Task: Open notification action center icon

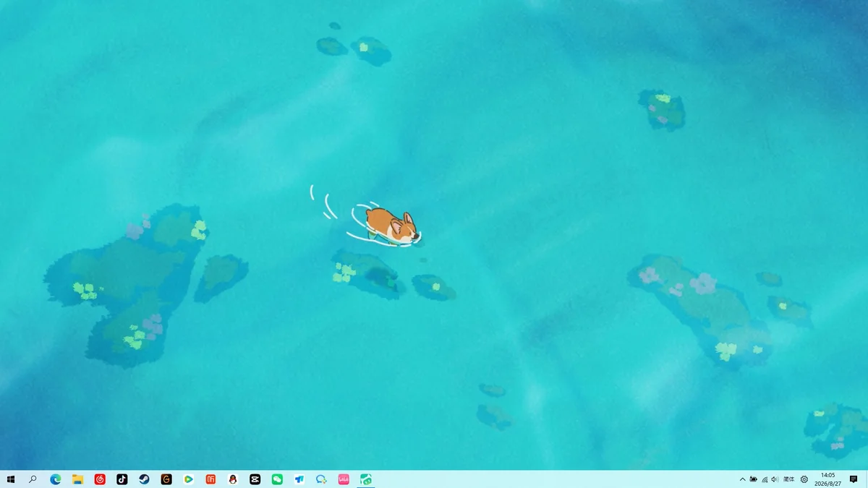Action: (x=854, y=479)
